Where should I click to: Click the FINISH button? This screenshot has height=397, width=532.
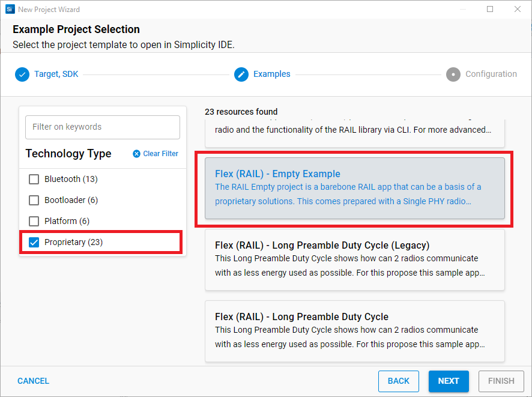click(501, 381)
